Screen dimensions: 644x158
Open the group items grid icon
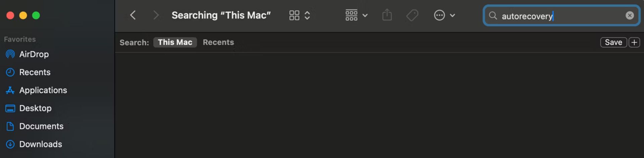pyautogui.click(x=351, y=15)
